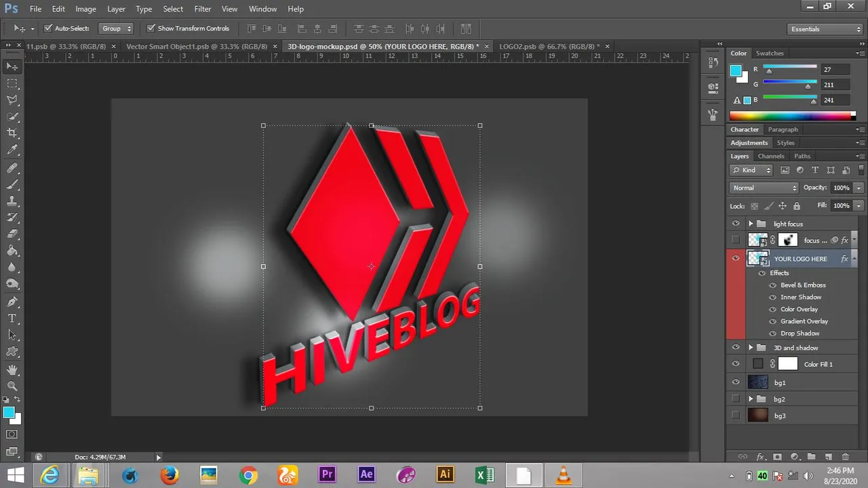Select the Blur tool

coord(12,268)
